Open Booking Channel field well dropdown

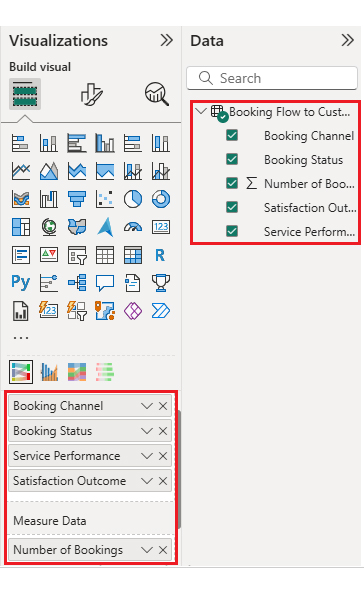[x=147, y=406]
